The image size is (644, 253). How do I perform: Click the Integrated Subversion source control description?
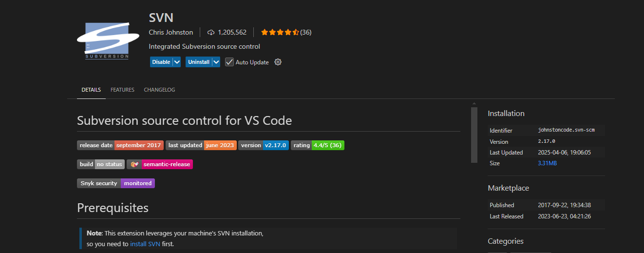[205, 47]
